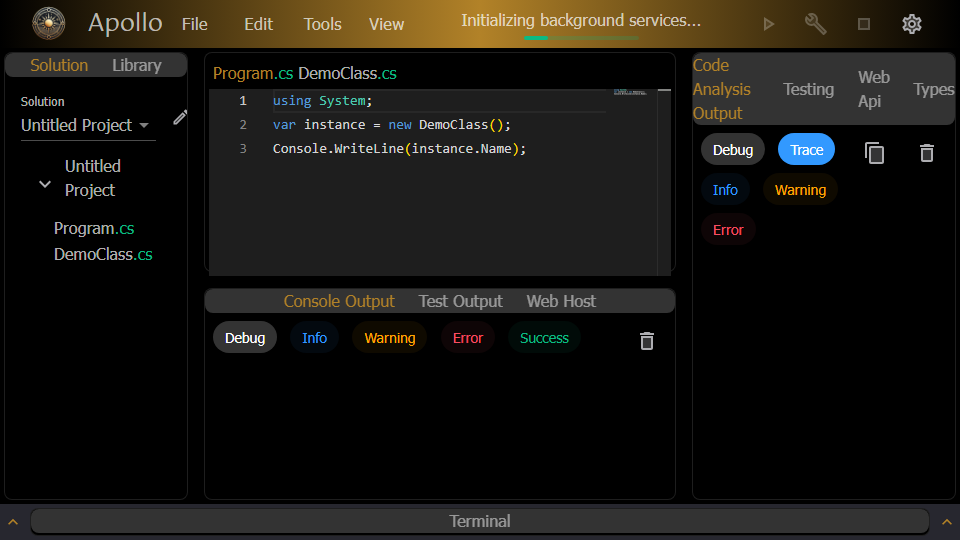960x540 pixels.
Task: Click 'Initializing background services...' status text
Action: (581, 20)
